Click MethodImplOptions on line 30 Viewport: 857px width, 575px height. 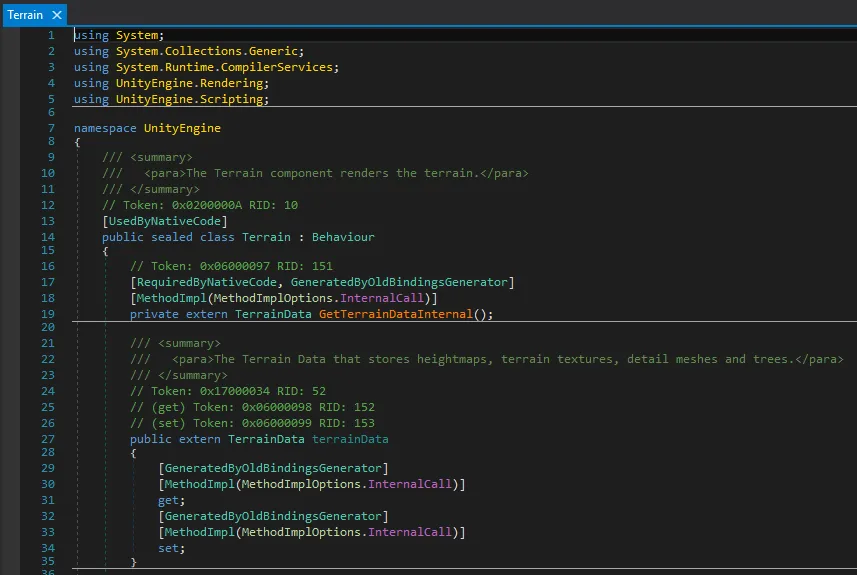point(301,485)
